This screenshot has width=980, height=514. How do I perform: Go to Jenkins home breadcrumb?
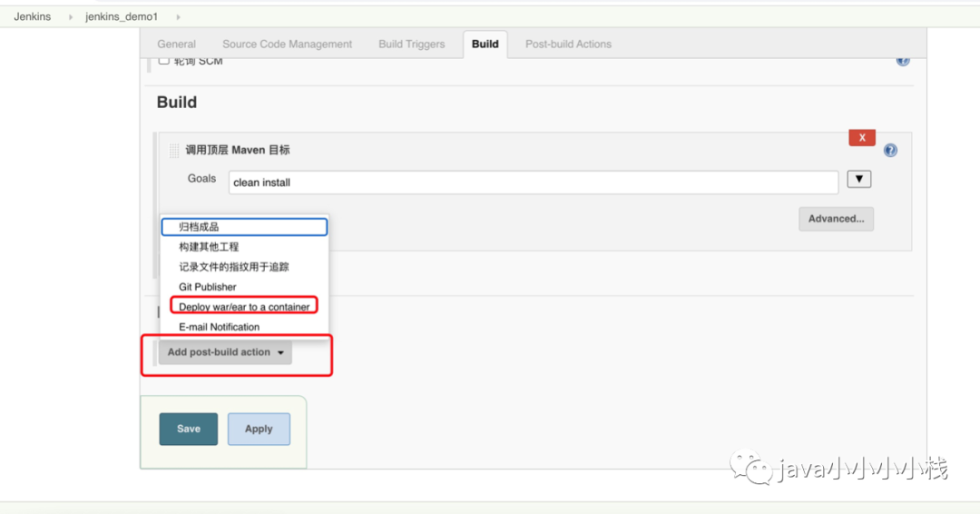click(33, 17)
